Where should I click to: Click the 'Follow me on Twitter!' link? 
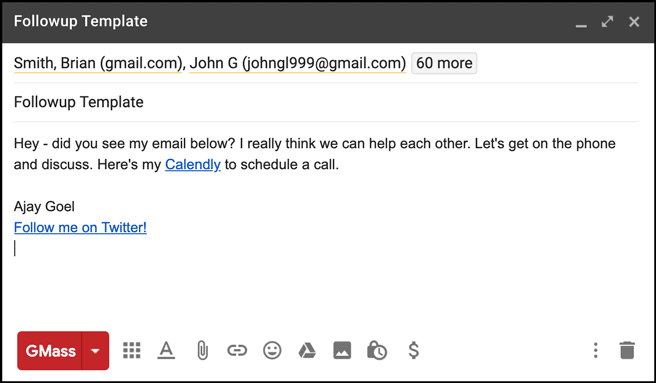80,227
